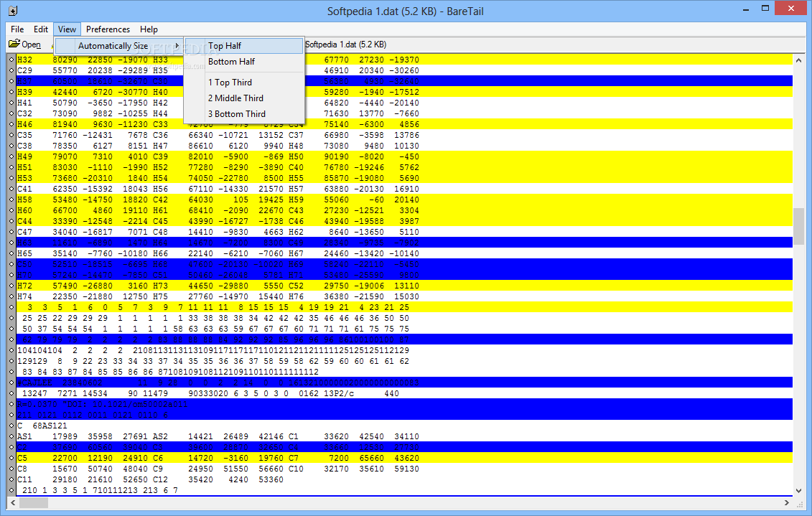Click the line marker beside row C5

tap(11, 458)
